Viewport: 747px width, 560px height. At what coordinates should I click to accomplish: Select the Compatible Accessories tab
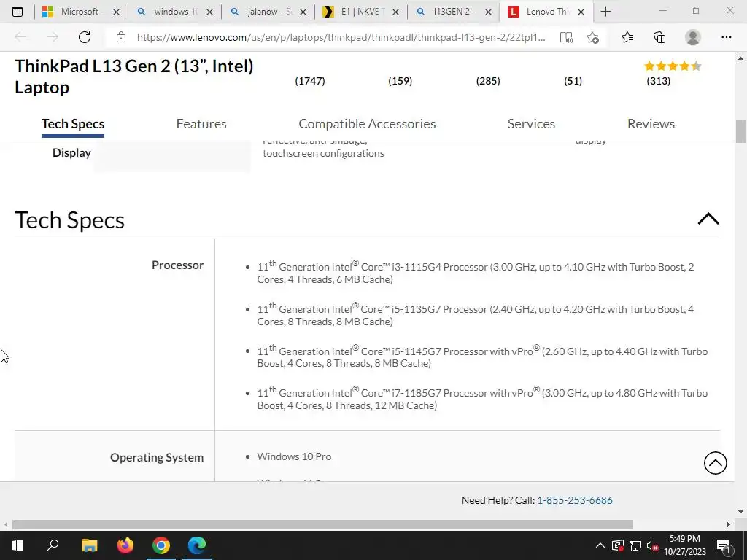point(368,124)
